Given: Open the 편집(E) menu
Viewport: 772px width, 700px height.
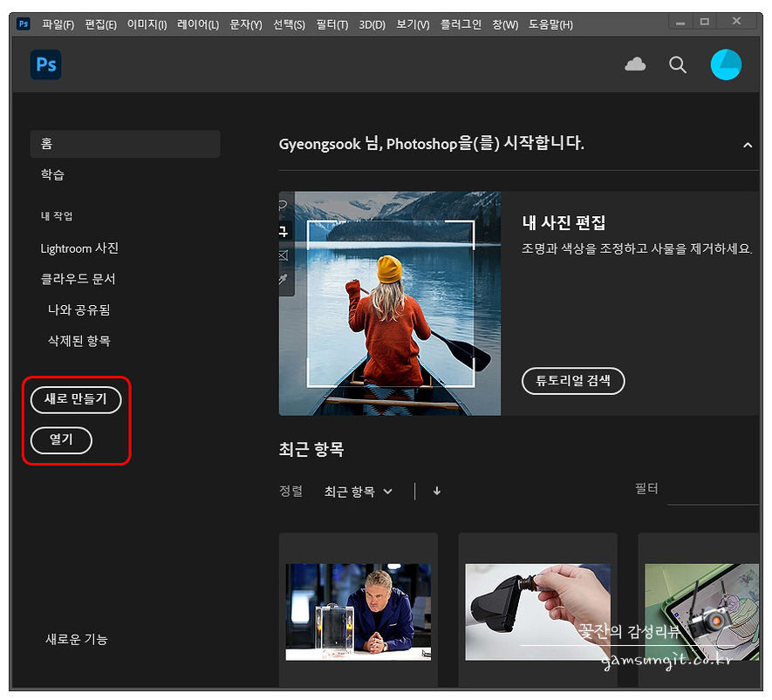Looking at the screenshot, I should 100,24.
